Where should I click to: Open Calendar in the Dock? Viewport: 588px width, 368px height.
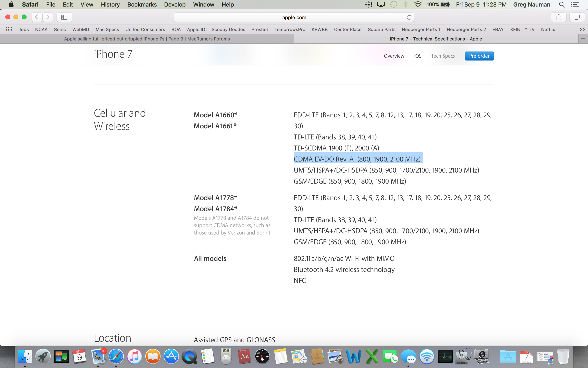[79, 356]
